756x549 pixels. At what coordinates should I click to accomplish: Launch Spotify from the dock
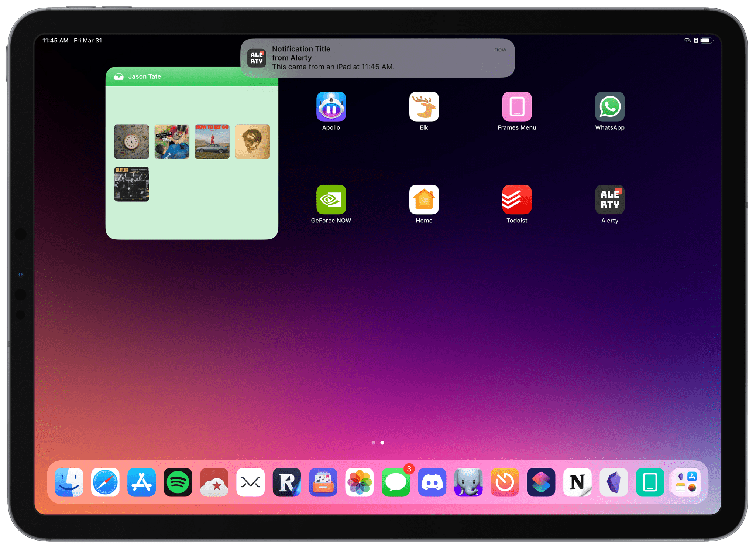[x=178, y=482]
